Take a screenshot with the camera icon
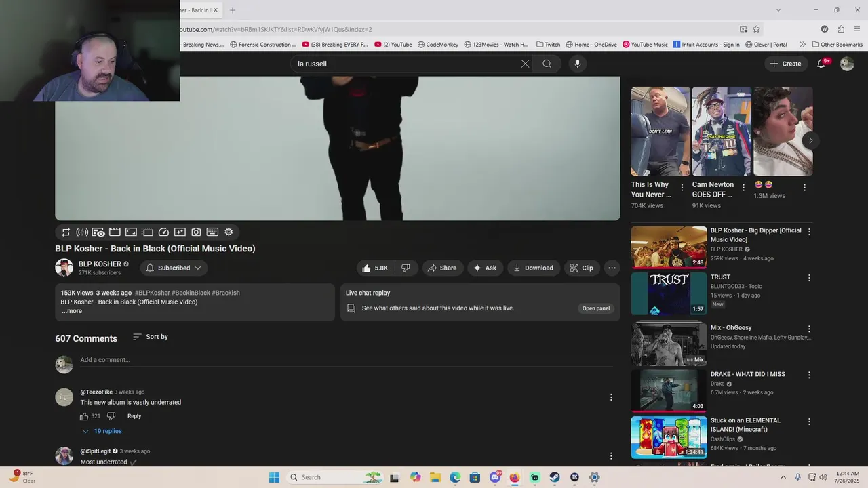Screen dimensions: 868x488 coord(196,232)
